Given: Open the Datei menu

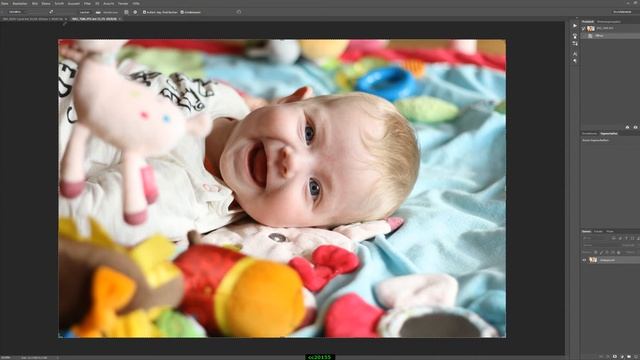Looking at the screenshot, I should 4,3.
